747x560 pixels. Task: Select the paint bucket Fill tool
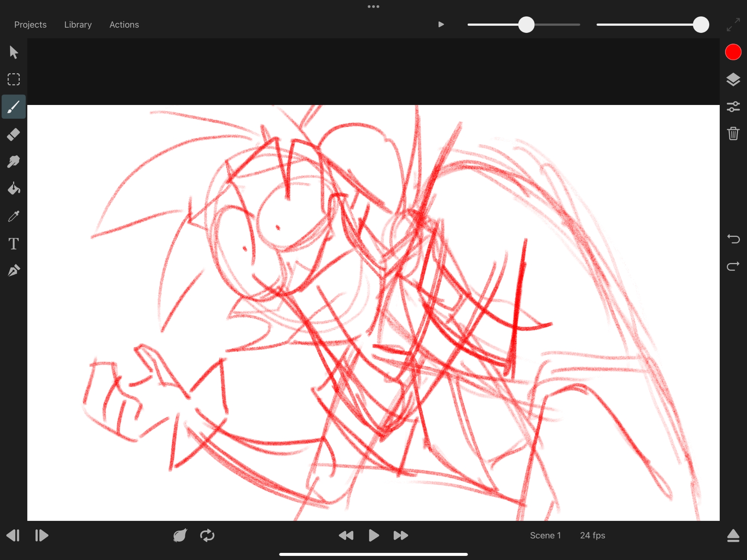(14, 189)
